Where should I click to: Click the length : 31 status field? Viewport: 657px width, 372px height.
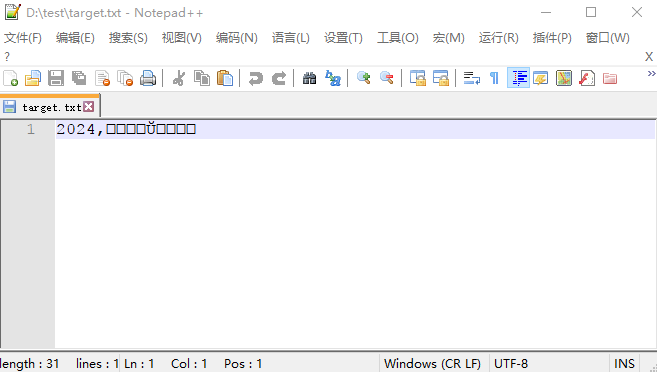(x=29, y=364)
